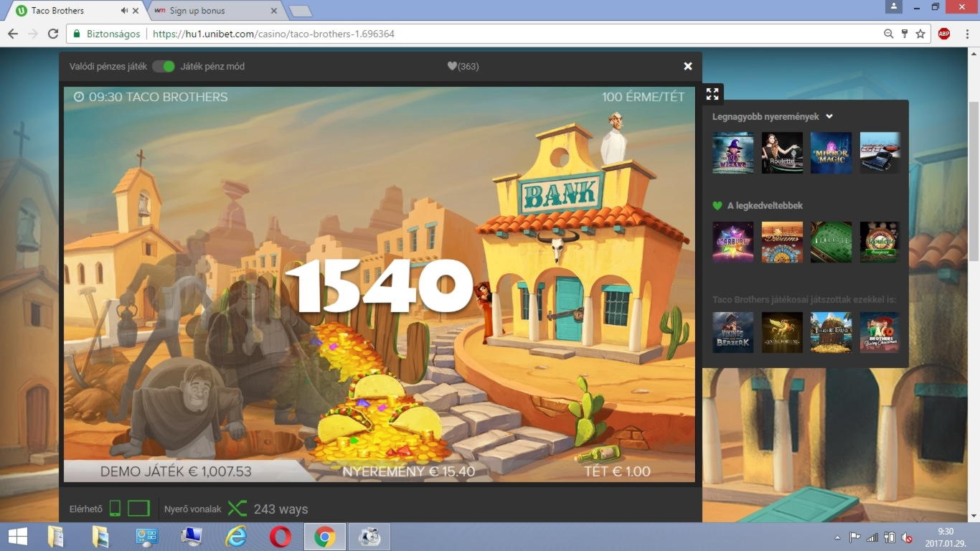Image resolution: width=980 pixels, height=551 pixels.
Task: Close the Sign up bonus tab
Action: tap(274, 11)
